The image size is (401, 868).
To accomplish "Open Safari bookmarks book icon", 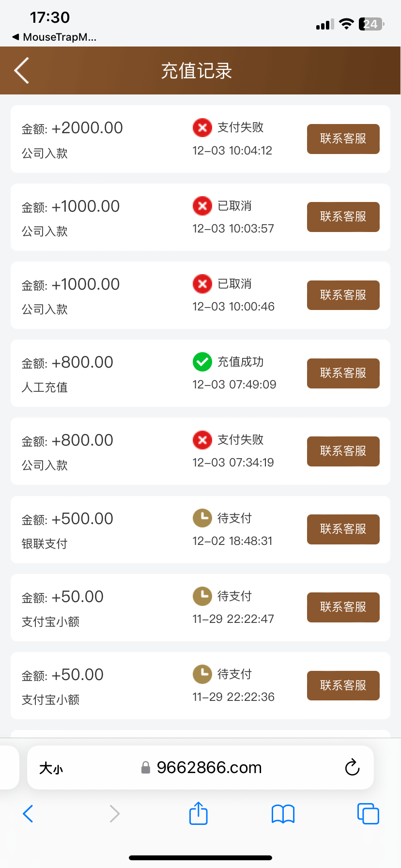I will (x=283, y=814).
